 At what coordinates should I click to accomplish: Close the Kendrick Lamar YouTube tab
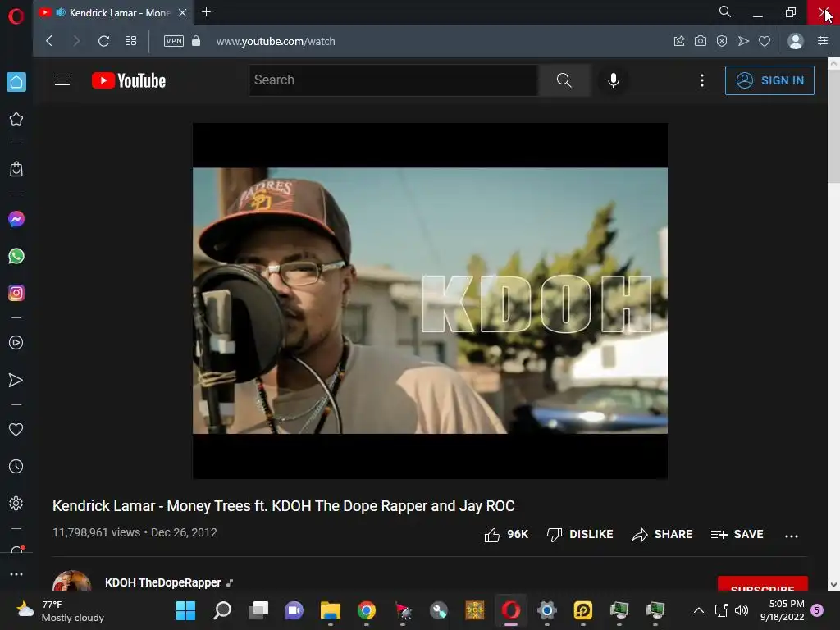183,12
